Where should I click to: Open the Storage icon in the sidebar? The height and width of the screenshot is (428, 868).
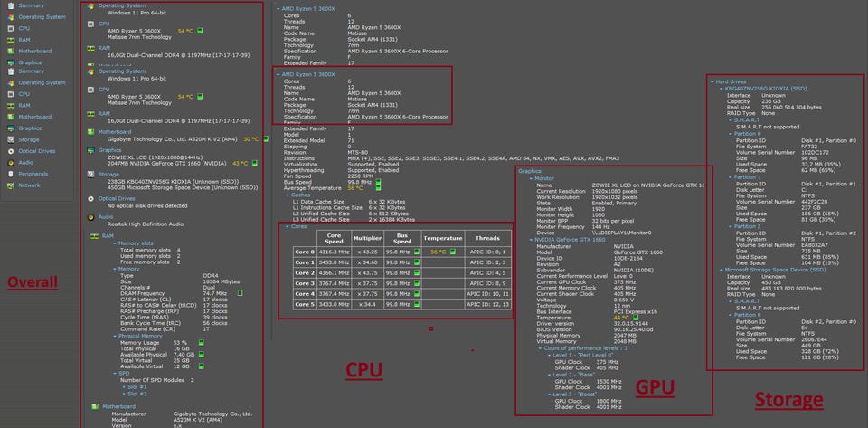11,139
